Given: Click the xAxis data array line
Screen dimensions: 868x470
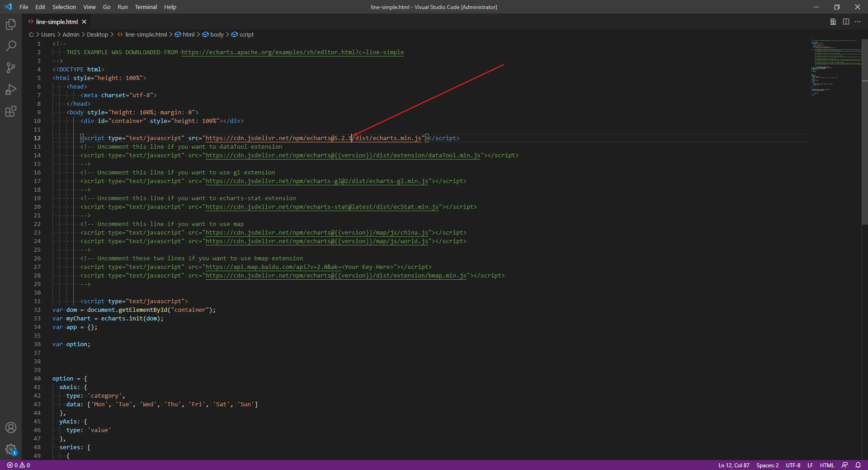Looking at the screenshot, I should [x=162, y=404].
